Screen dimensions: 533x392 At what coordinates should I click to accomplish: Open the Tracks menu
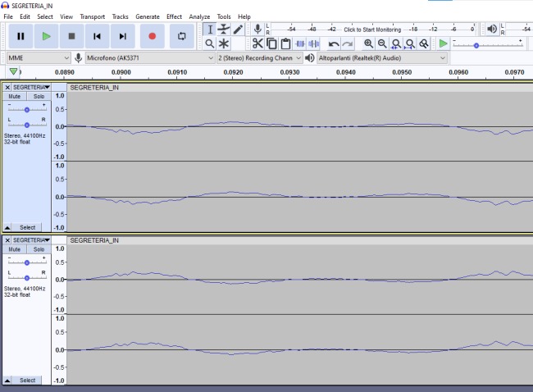tap(121, 16)
